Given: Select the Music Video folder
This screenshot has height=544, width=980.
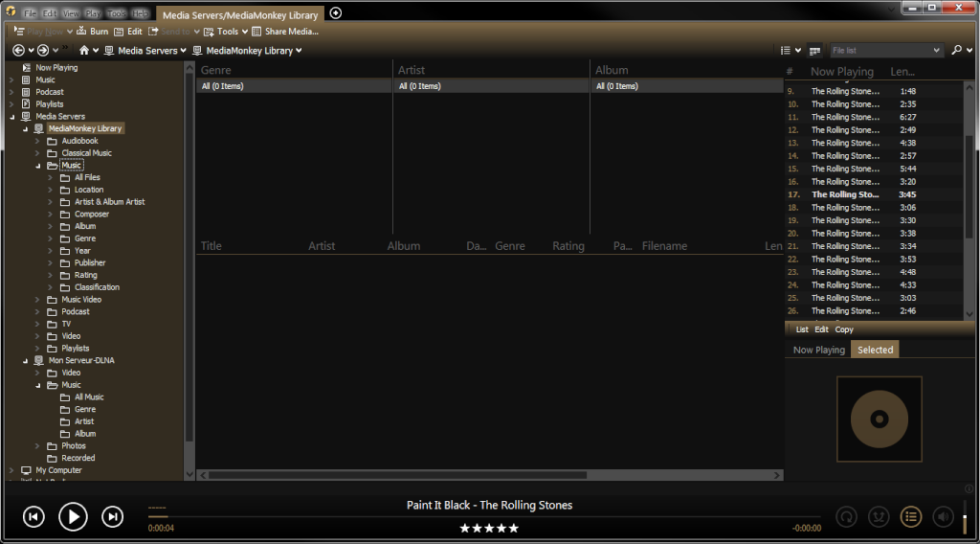Looking at the screenshot, I should pos(81,300).
